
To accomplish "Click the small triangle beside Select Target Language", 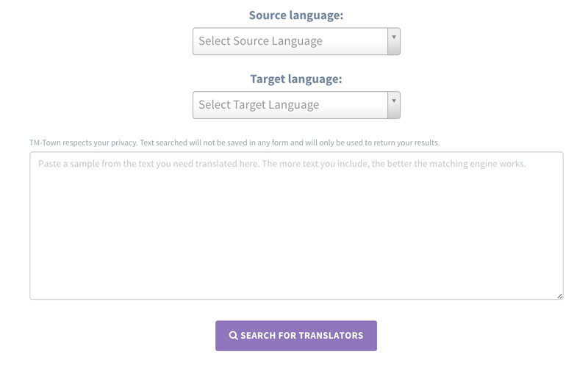I will point(394,101).
